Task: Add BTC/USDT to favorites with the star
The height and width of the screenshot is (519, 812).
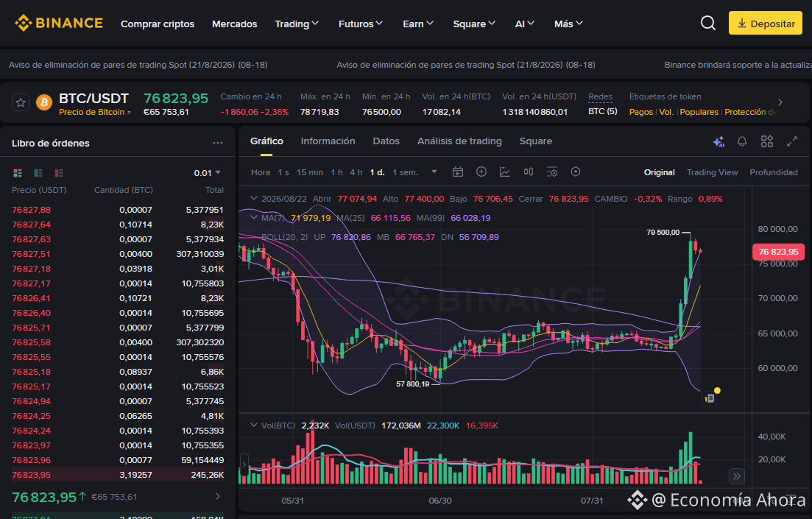Action: [21, 102]
